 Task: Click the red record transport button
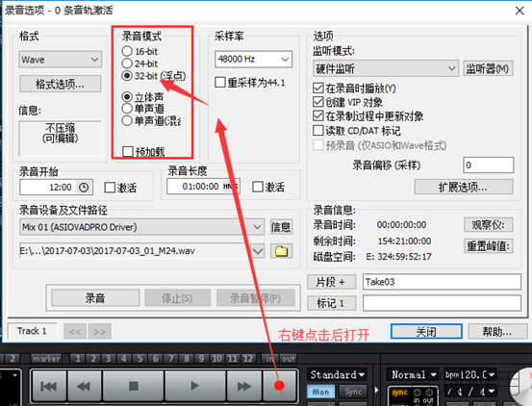279,386
